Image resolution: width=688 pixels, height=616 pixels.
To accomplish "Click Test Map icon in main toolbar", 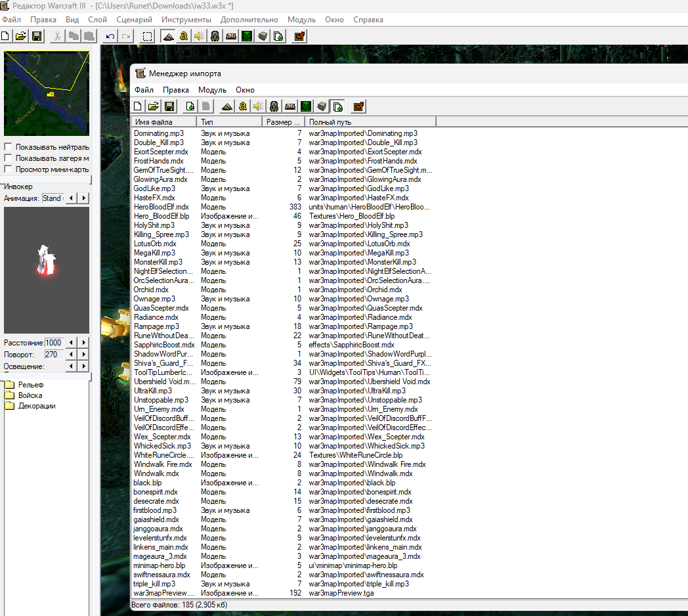I will click(x=299, y=36).
